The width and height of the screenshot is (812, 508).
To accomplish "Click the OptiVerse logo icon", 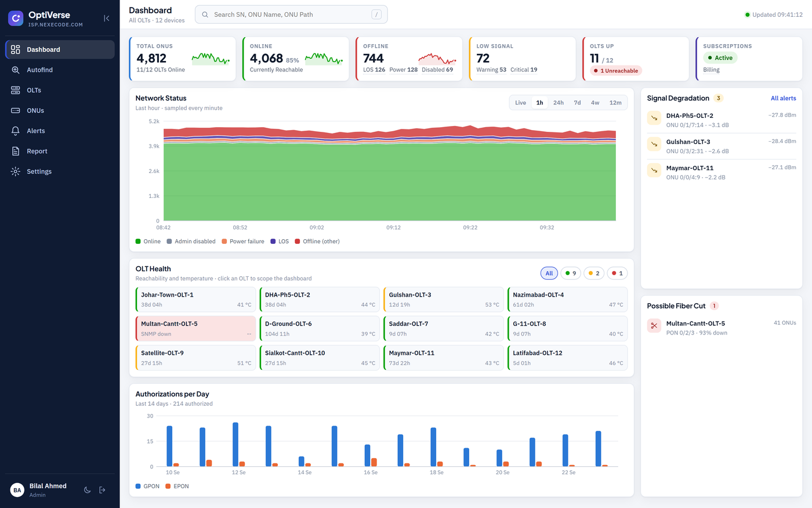I will pos(16,19).
